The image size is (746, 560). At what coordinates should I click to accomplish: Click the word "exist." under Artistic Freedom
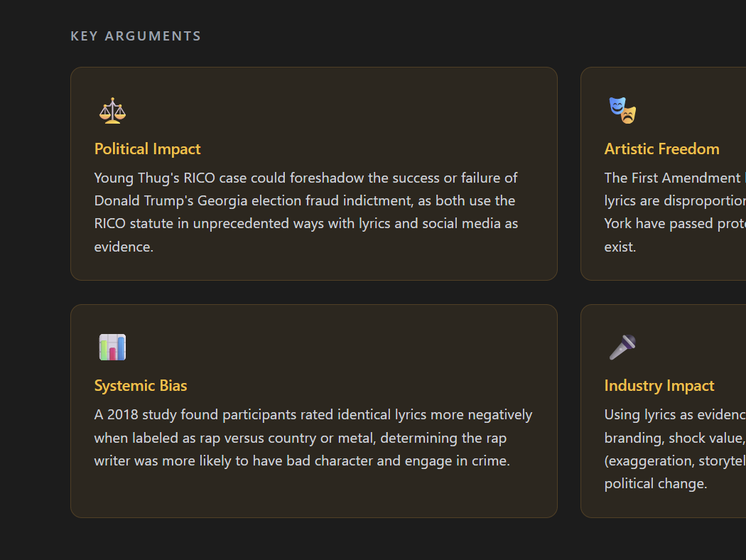(x=620, y=247)
